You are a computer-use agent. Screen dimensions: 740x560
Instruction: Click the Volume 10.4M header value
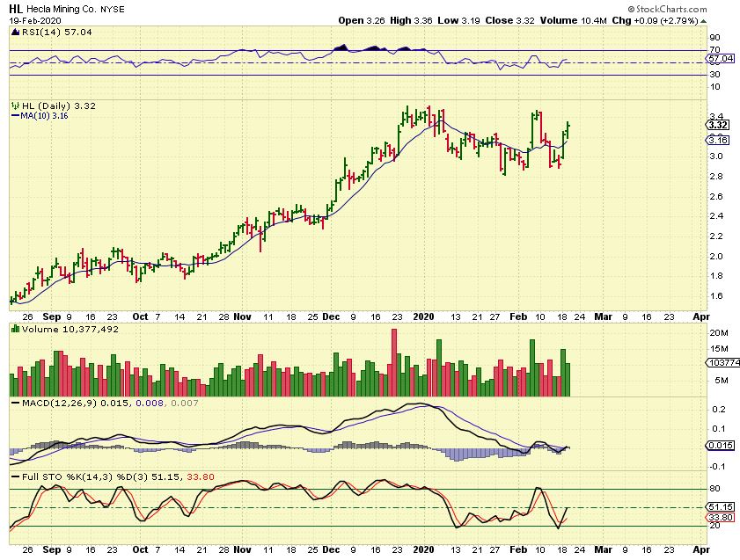574,21
